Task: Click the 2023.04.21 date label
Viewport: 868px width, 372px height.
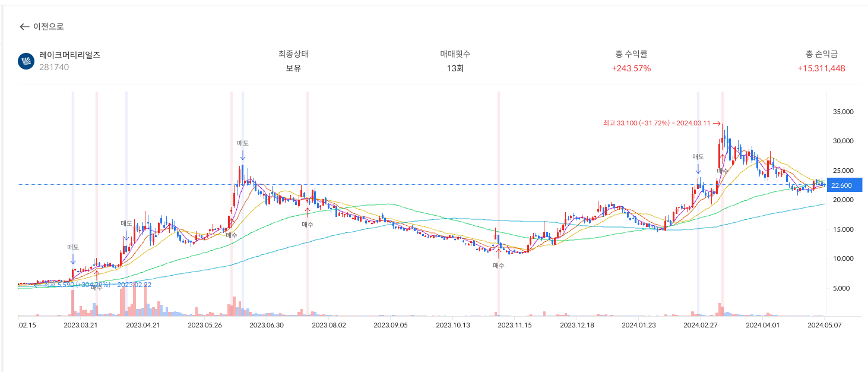Action: coord(142,325)
